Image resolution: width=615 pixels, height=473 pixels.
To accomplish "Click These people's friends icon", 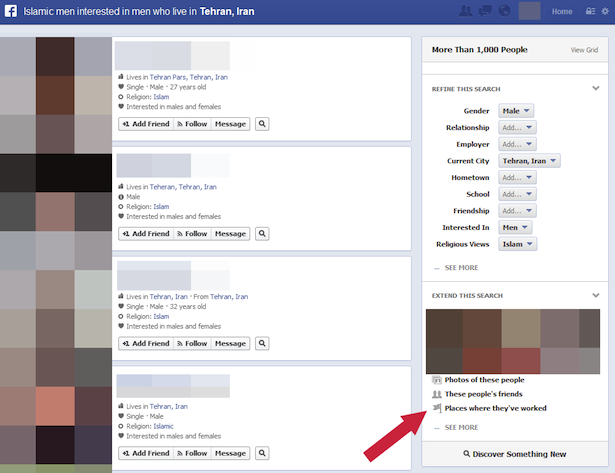I will coord(437,394).
